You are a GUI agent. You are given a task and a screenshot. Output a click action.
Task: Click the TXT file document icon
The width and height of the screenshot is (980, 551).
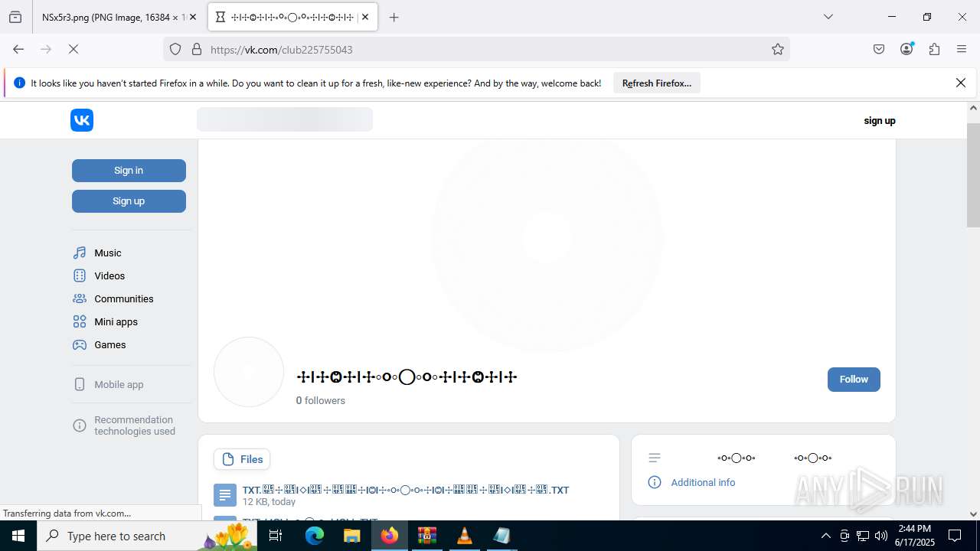225,495
